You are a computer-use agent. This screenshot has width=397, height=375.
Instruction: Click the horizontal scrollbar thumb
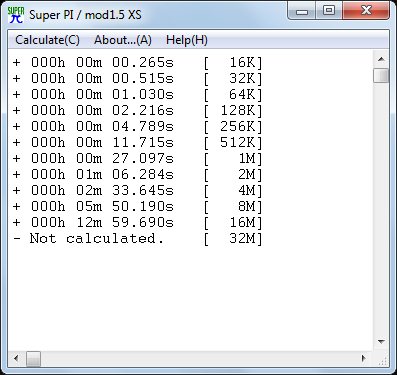click(33, 359)
